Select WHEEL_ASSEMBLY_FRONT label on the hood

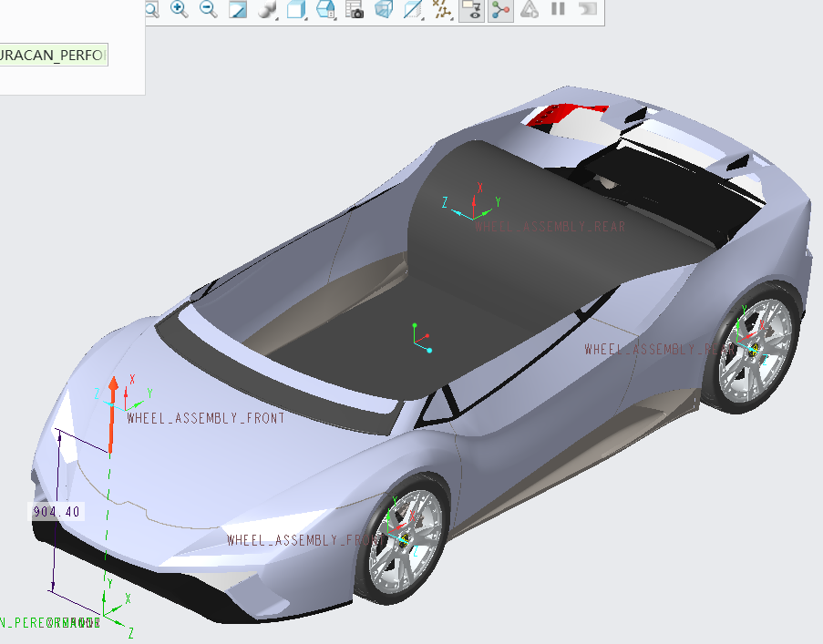coord(206,418)
